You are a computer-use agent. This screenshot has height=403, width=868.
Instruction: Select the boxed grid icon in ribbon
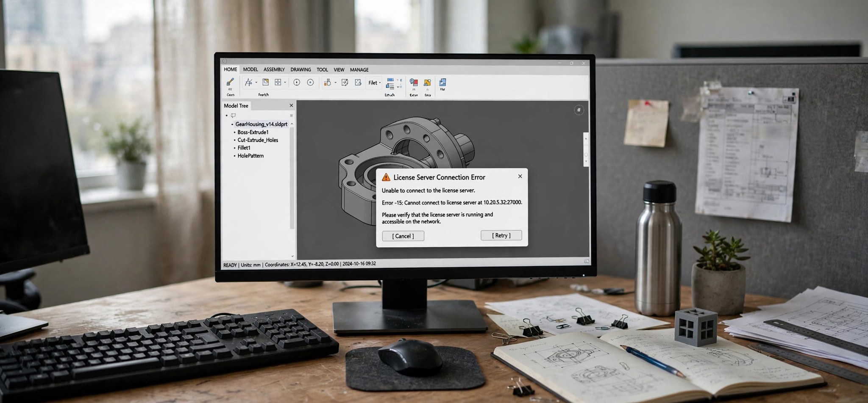pyautogui.click(x=278, y=82)
